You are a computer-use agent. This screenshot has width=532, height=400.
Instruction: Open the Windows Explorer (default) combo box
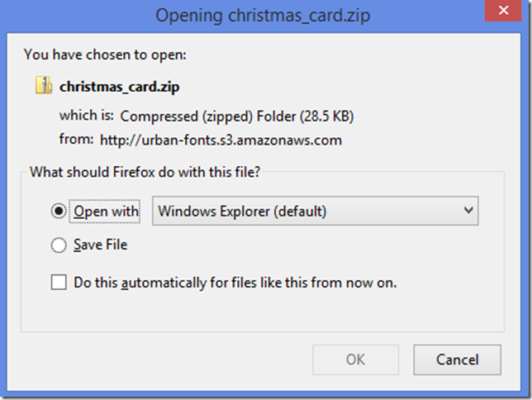point(316,211)
